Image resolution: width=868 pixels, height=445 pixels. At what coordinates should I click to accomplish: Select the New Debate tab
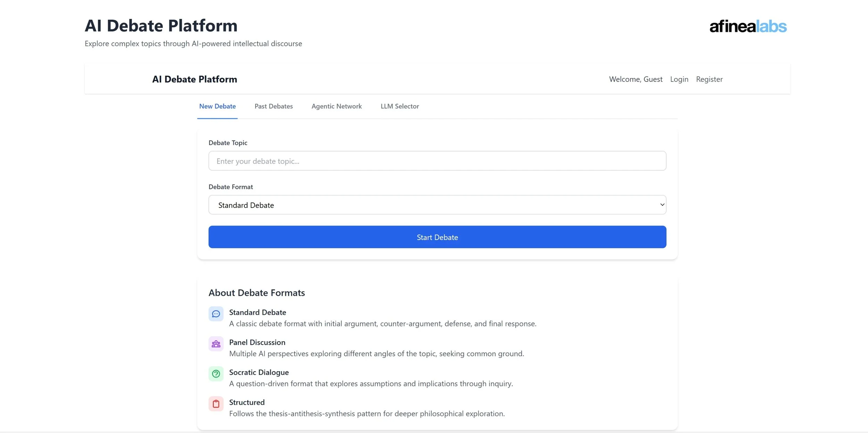pos(217,106)
